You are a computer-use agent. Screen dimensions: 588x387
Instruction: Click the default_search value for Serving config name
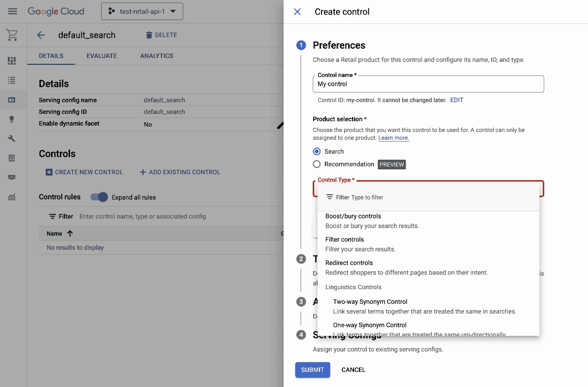(164, 100)
